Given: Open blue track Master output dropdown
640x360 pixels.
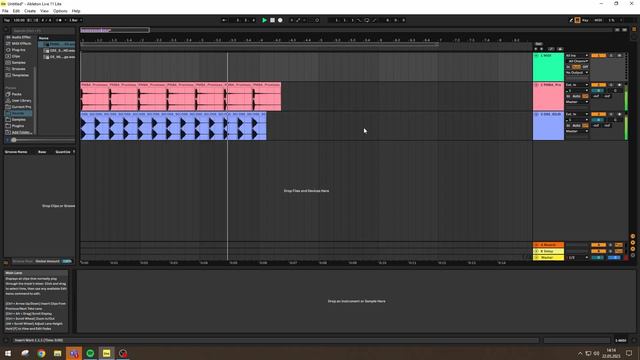Looking at the screenshot, I should click(577, 131).
